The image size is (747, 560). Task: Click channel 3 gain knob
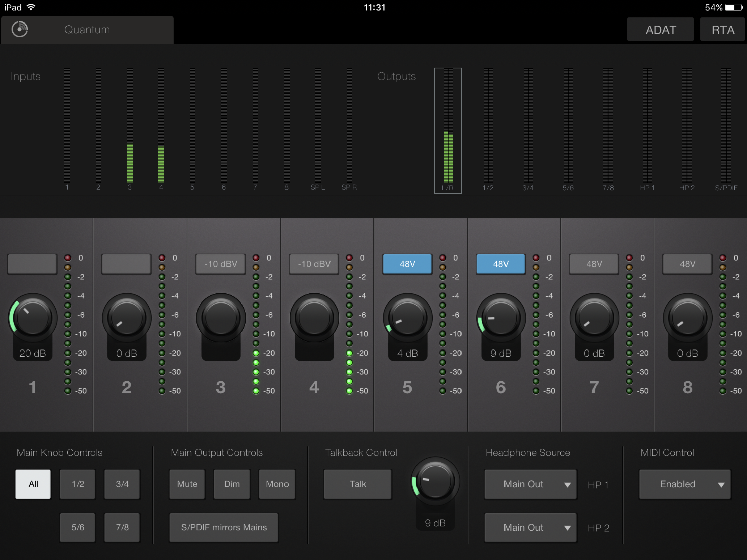coord(221,318)
